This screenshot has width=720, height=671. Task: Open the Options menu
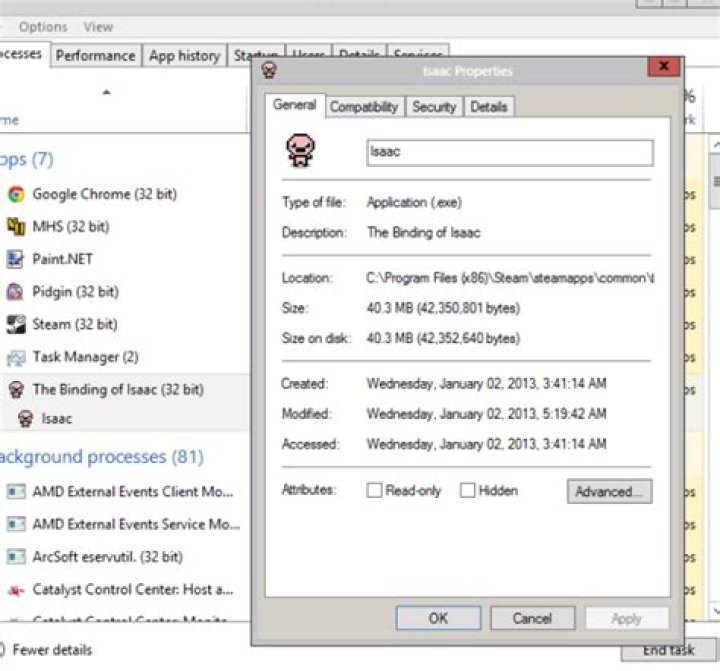click(x=43, y=27)
